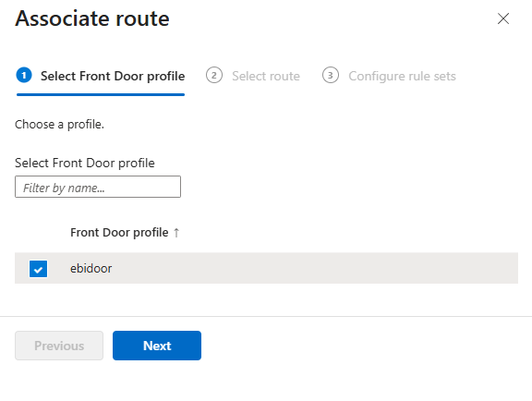Image resolution: width=532 pixels, height=401 pixels.
Task: Click the Choose a profile instruction text
Action: (x=59, y=125)
